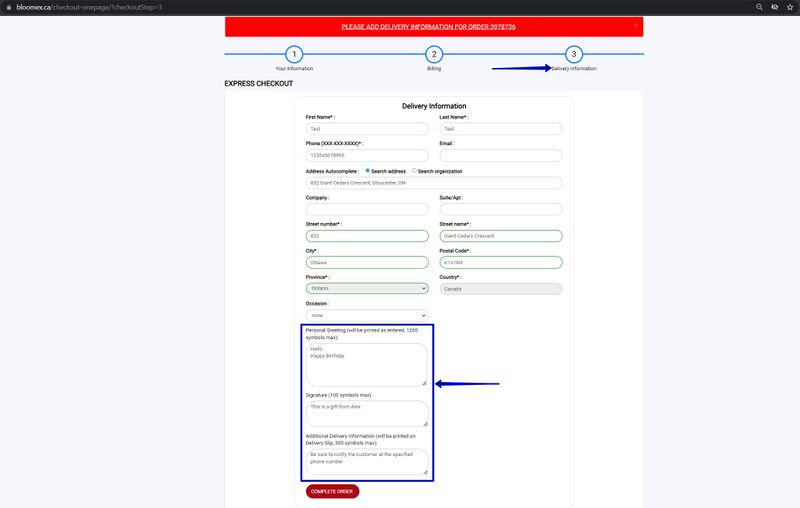Bookmark this page with the star icon
Viewport: 800px width, 508px height.
(x=790, y=7)
